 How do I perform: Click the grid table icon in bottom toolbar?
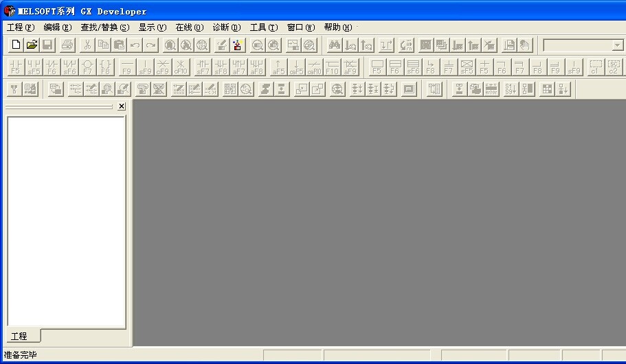547,89
